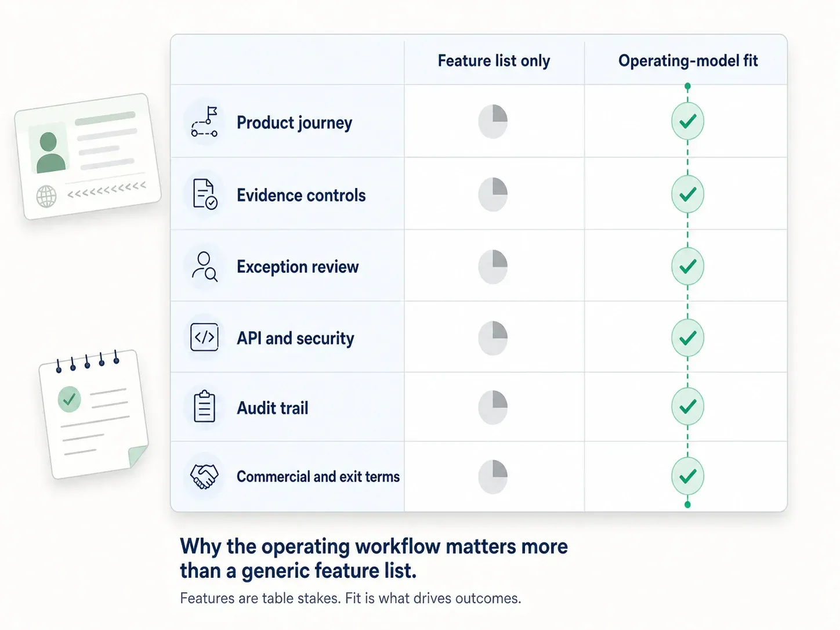Click the partial pie indicator for Commercial terms
Viewport: 840px width, 630px height.
pos(493,477)
